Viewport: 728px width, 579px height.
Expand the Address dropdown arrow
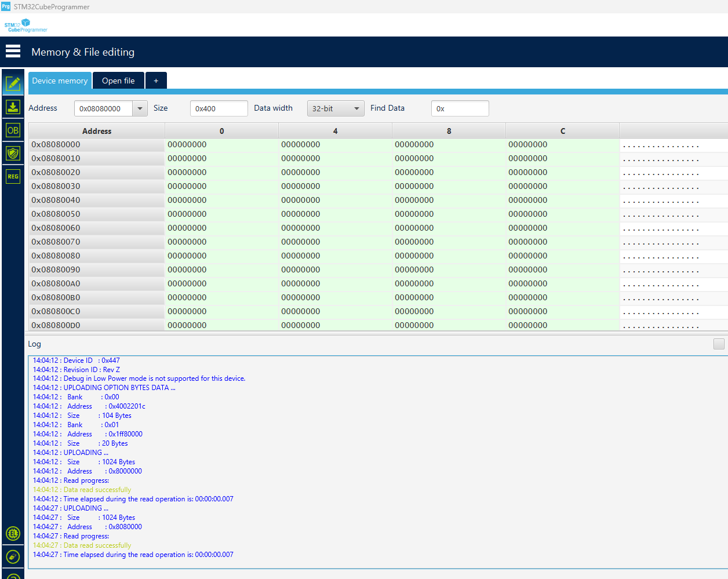pyautogui.click(x=140, y=108)
